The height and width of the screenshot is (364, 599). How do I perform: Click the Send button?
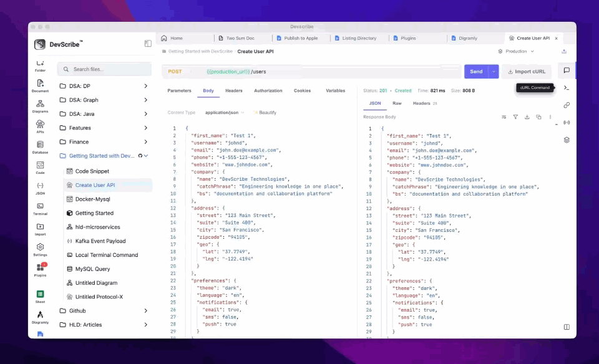[476, 71]
